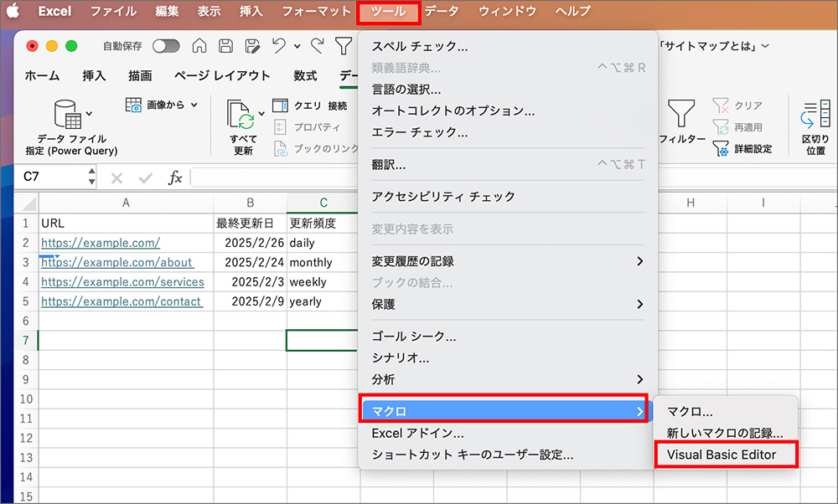Expand the すべて更新 dropdown arrow
This screenshot has height=504, width=838.
click(261, 113)
